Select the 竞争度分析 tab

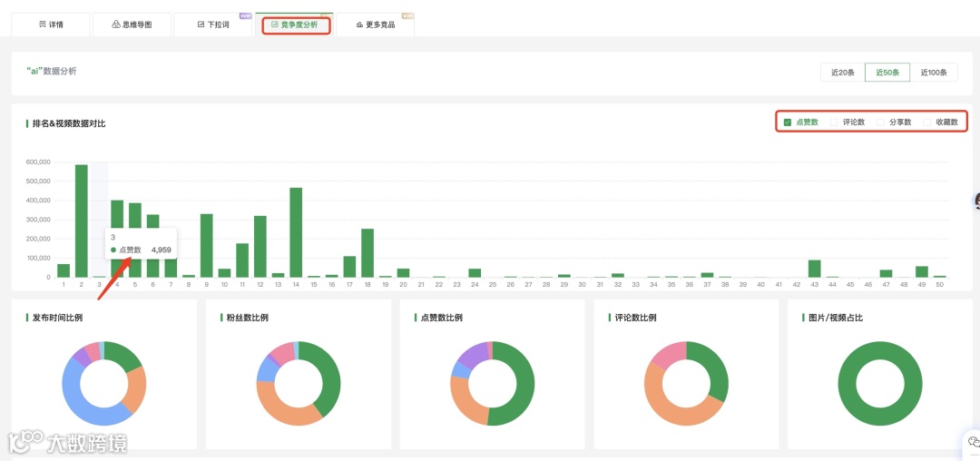[x=294, y=25]
